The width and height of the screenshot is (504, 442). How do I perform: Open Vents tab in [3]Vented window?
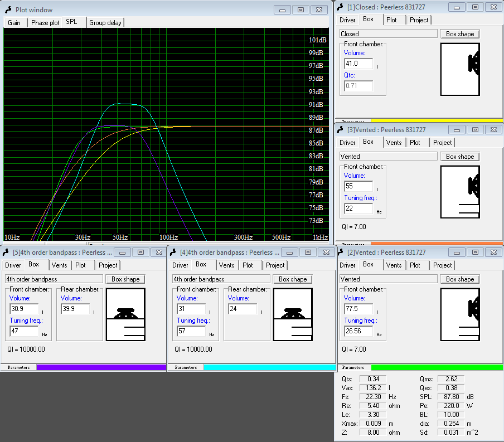tap(394, 143)
